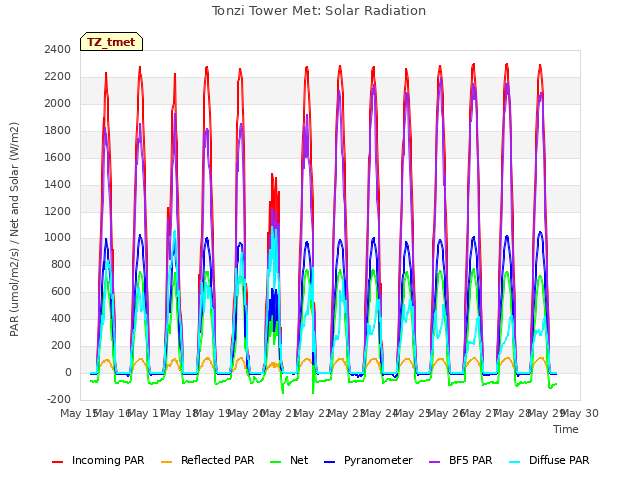640x480 pixels.
Task: Click the May 22 x-axis tick label
Action: (313, 414)
